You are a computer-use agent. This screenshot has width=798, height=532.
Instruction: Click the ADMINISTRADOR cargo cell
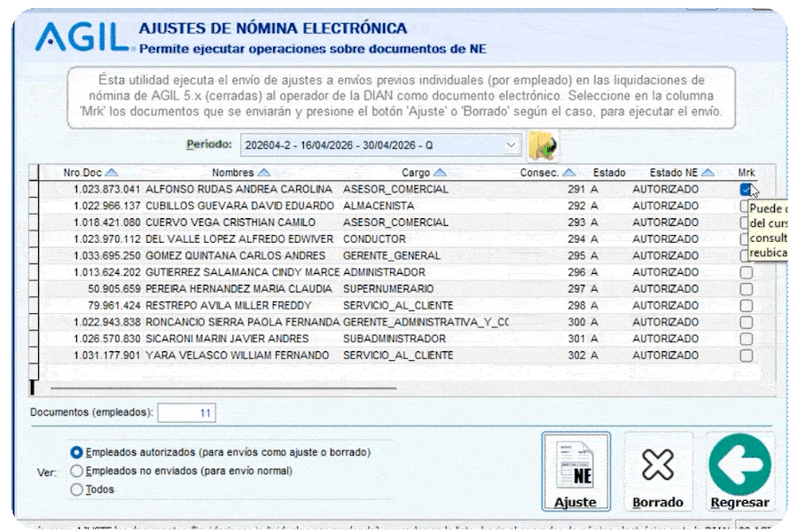[x=384, y=272]
